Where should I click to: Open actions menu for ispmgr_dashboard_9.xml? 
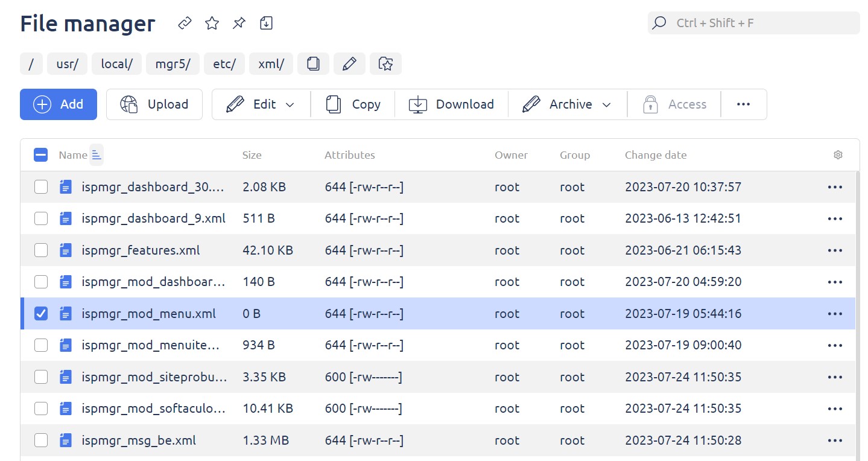point(835,218)
